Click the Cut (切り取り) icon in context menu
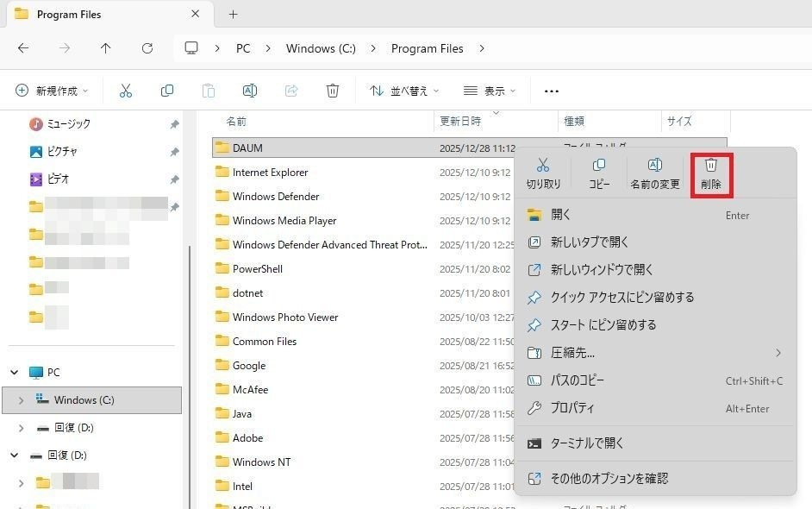812x509 pixels. pos(543,173)
